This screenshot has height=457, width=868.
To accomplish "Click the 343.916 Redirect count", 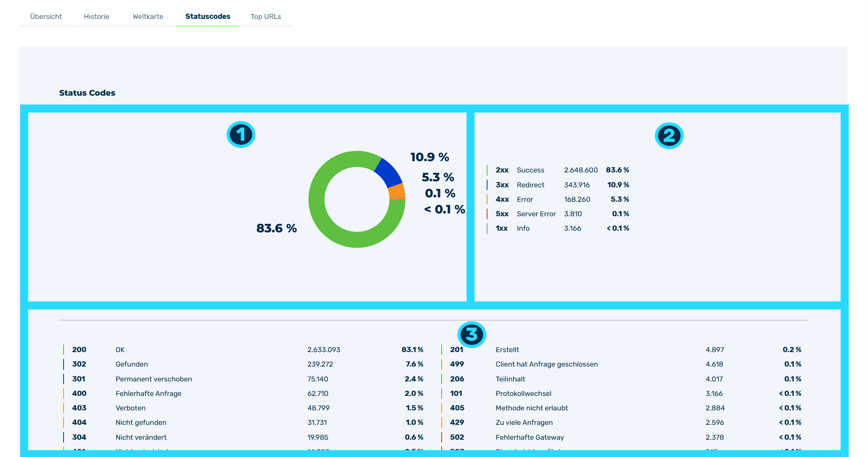I will (577, 185).
